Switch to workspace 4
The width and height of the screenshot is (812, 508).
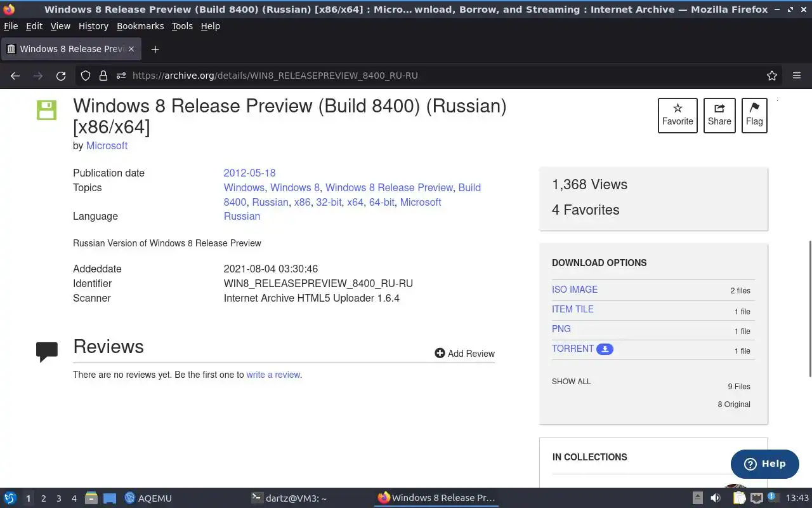74,498
